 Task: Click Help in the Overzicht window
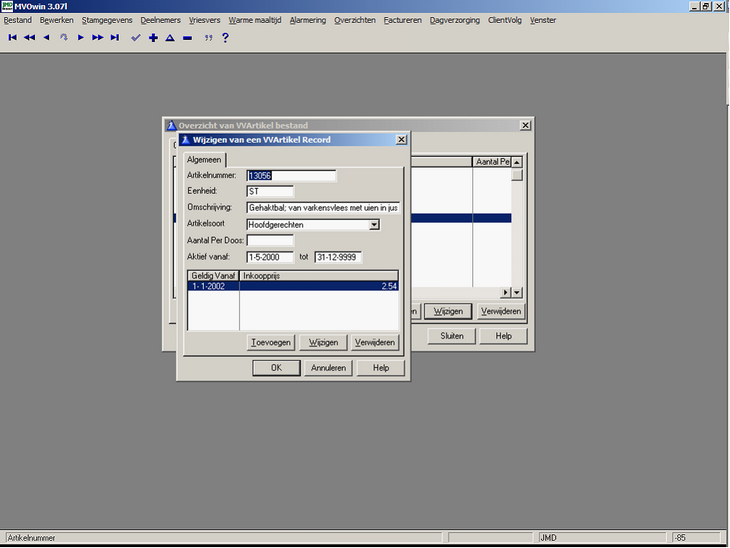503,336
